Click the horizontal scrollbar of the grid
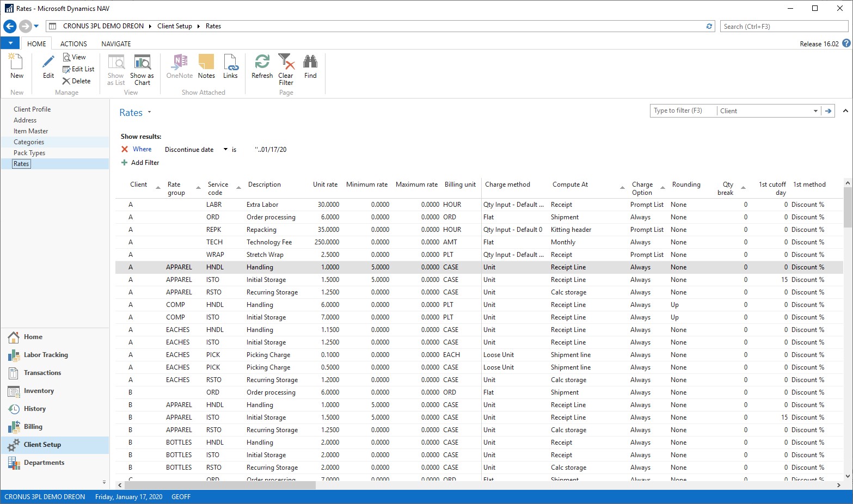 220,485
